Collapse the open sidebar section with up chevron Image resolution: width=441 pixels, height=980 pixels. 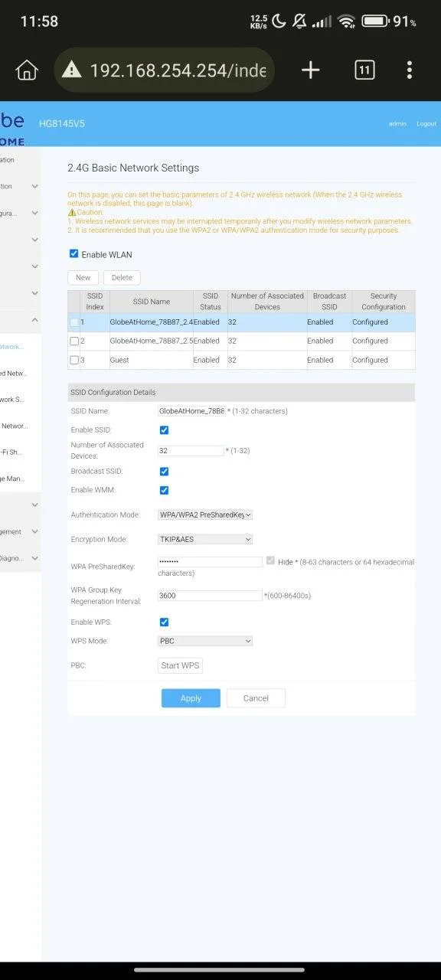tap(34, 320)
